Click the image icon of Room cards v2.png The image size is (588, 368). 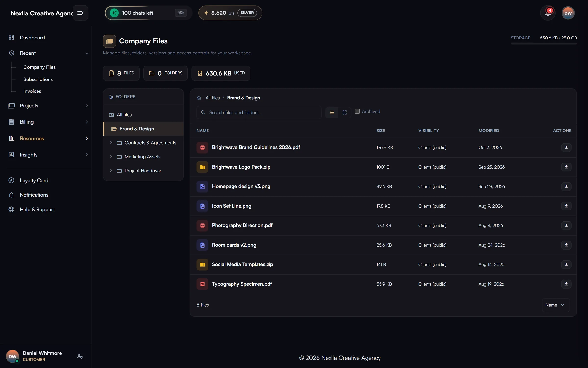click(202, 245)
